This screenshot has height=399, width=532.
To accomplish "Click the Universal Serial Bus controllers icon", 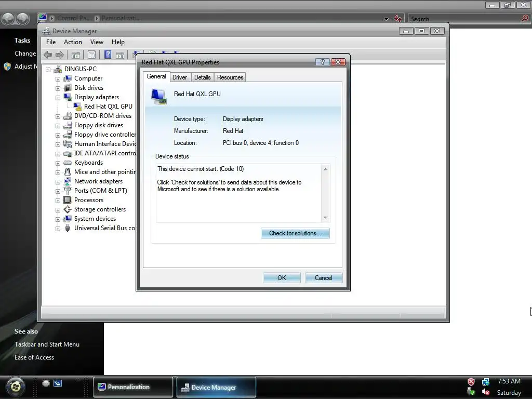I will 68,228.
